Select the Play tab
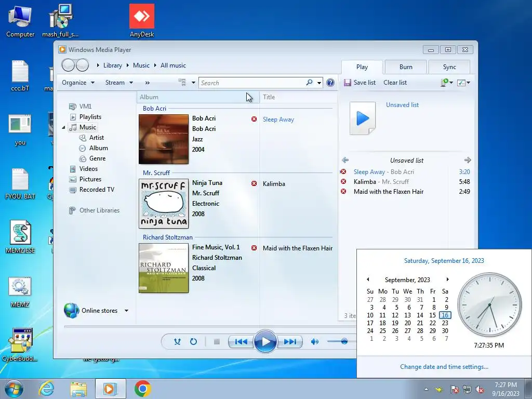 tap(362, 67)
